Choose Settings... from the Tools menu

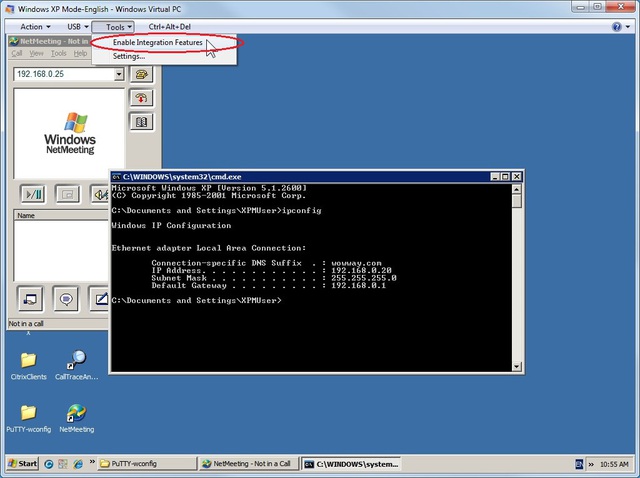(x=164, y=56)
